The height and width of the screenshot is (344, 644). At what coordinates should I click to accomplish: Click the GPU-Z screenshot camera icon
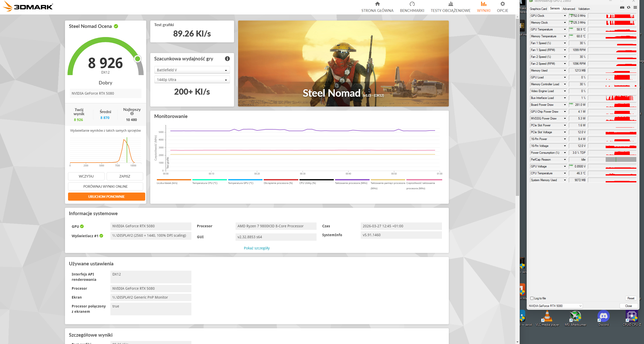622,7
